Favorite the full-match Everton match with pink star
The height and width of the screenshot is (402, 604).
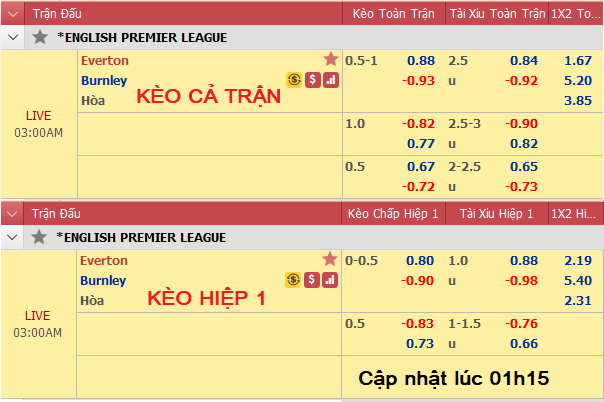tap(331, 59)
